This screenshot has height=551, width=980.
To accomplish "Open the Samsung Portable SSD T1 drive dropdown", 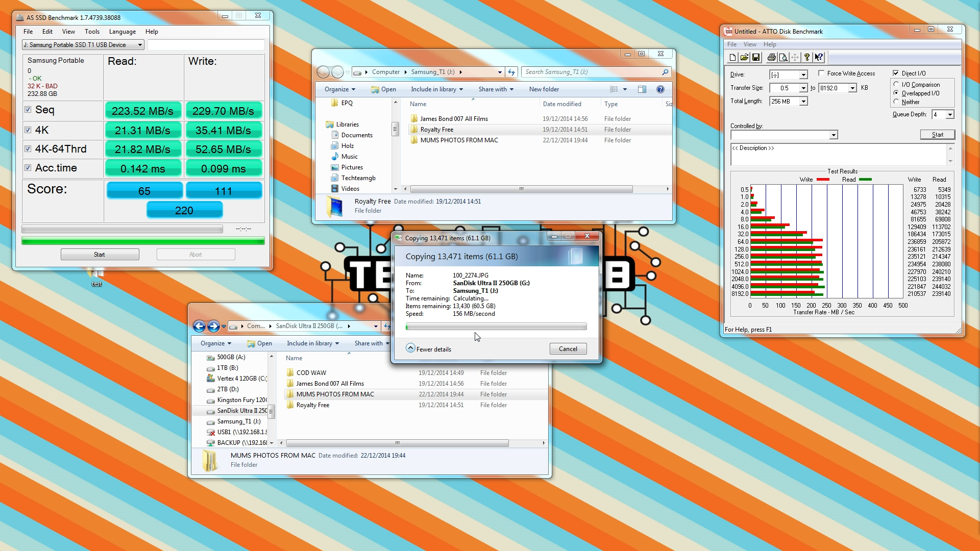I will pos(139,45).
